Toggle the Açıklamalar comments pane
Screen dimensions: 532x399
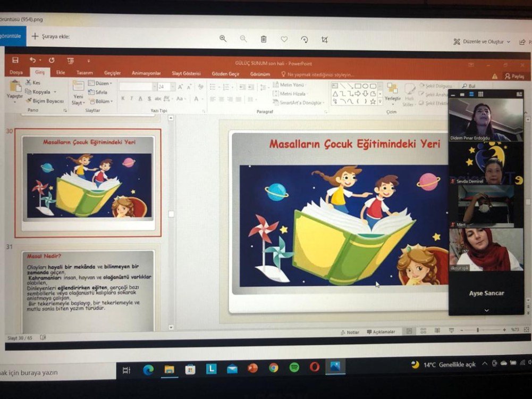click(381, 332)
